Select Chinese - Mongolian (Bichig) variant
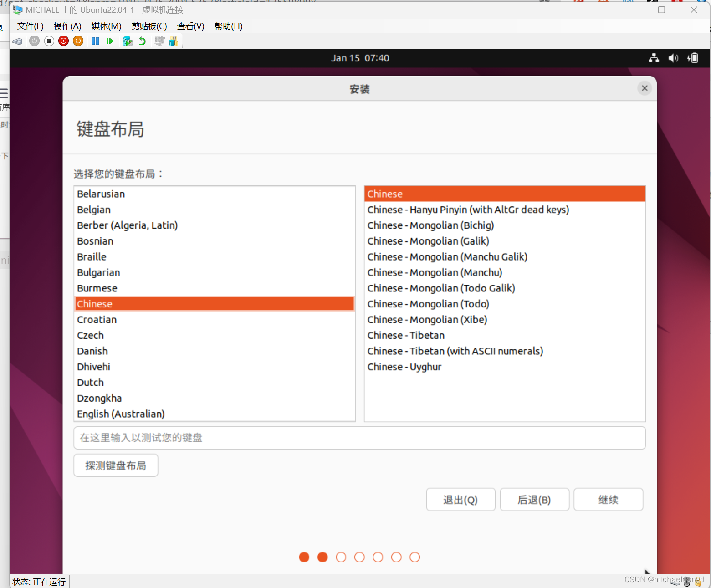 point(505,225)
